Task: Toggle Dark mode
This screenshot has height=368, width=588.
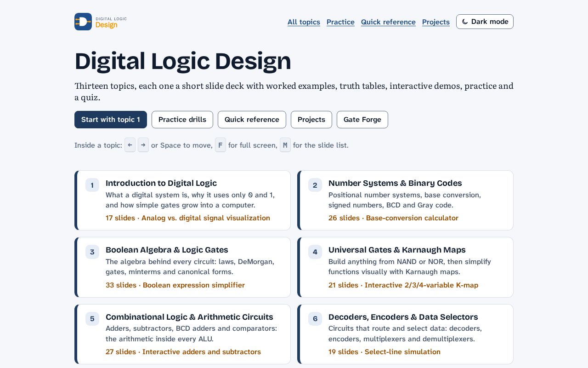Action: (485, 22)
